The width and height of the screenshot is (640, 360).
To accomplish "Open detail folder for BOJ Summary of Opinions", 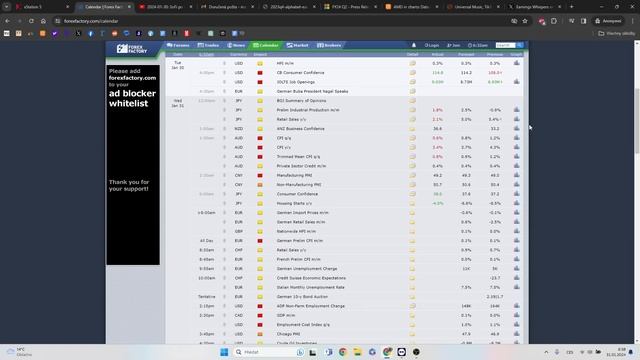I will pyautogui.click(x=412, y=100).
